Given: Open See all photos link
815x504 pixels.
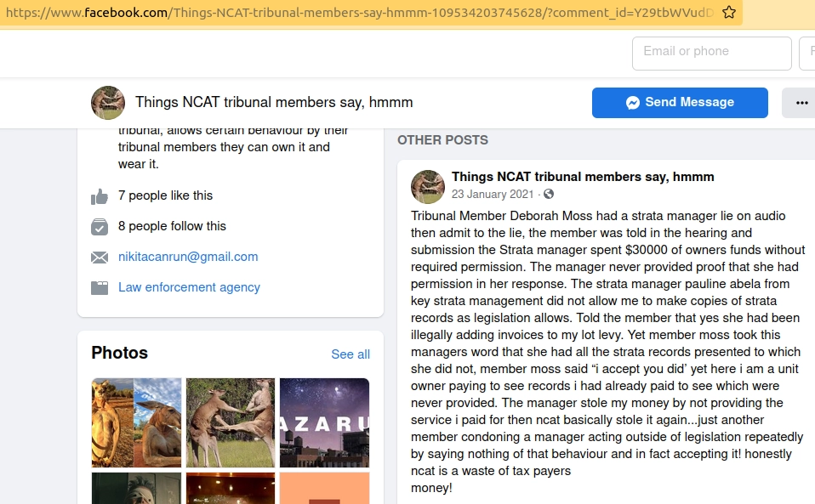Looking at the screenshot, I should pos(351,354).
